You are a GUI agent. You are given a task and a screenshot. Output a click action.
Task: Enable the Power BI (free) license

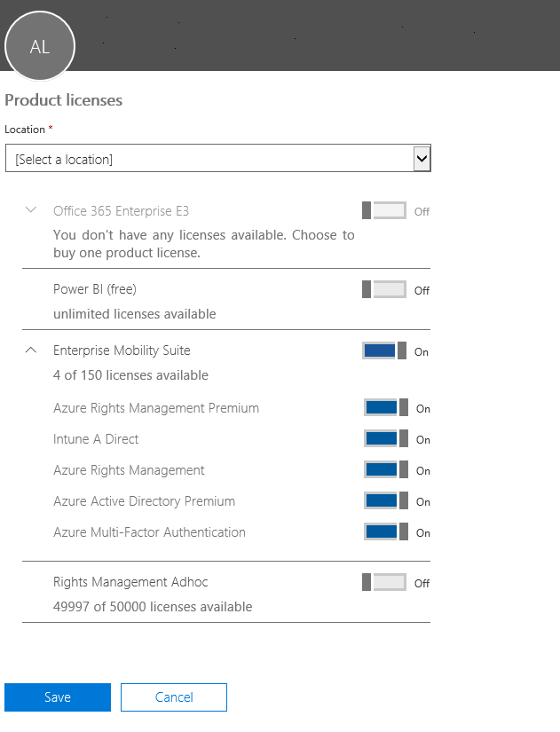tap(384, 289)
